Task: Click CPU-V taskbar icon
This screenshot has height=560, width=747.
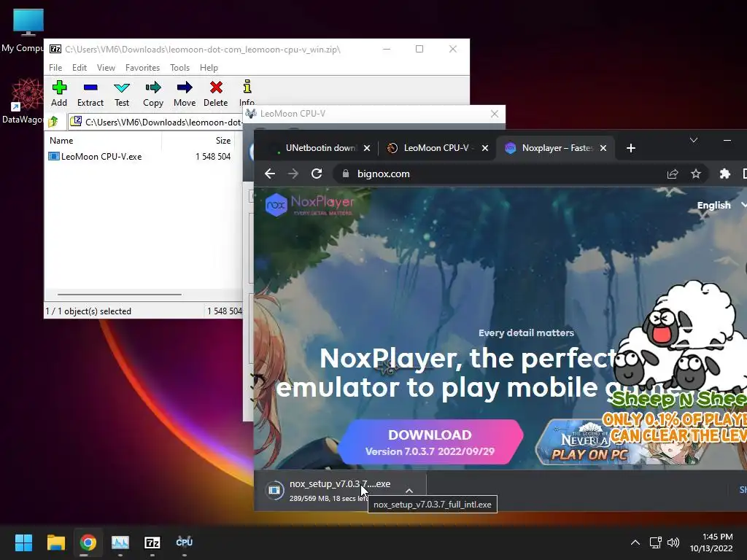Action: [x=185, y=542]
